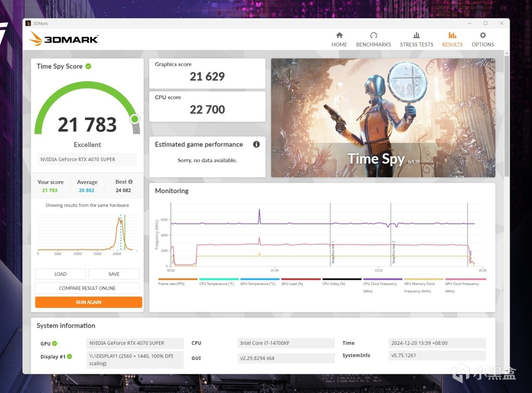Click the GPU Memory Clock Frequency legend swatch
532x393 pixels.
(424, 279)
